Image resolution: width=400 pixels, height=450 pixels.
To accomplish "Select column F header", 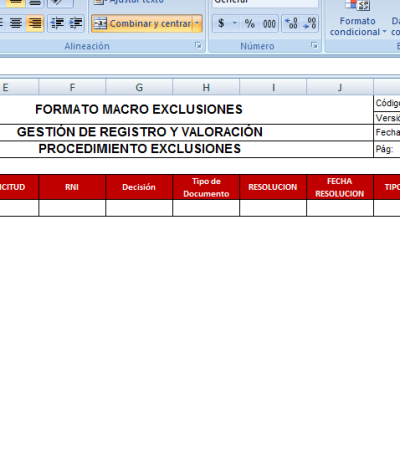I will tap(72, 87).
